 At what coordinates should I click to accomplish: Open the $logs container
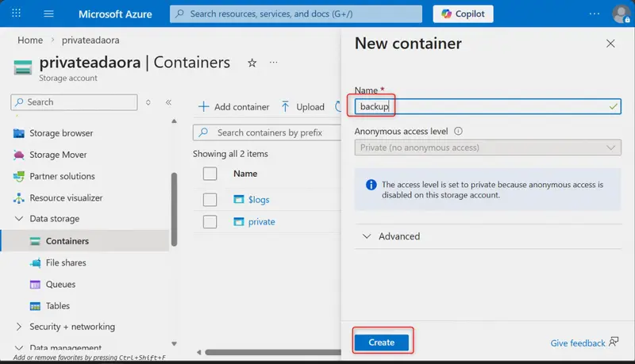(x=259, y=199)
